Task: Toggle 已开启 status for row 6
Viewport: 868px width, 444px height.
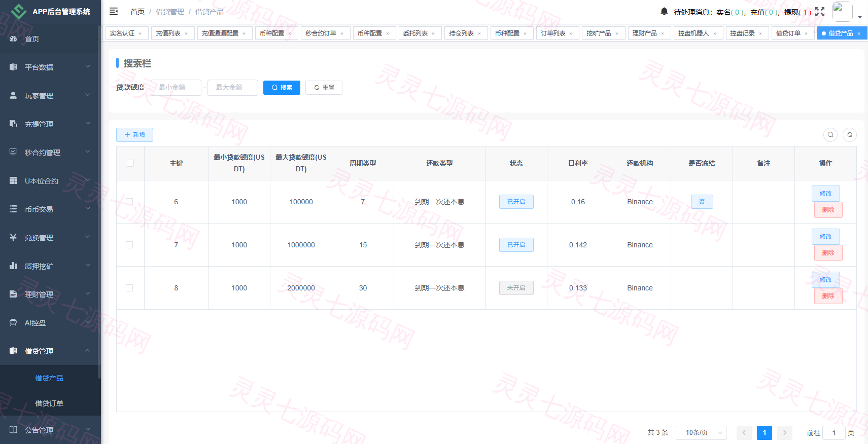Action: (x=516, y=202)
